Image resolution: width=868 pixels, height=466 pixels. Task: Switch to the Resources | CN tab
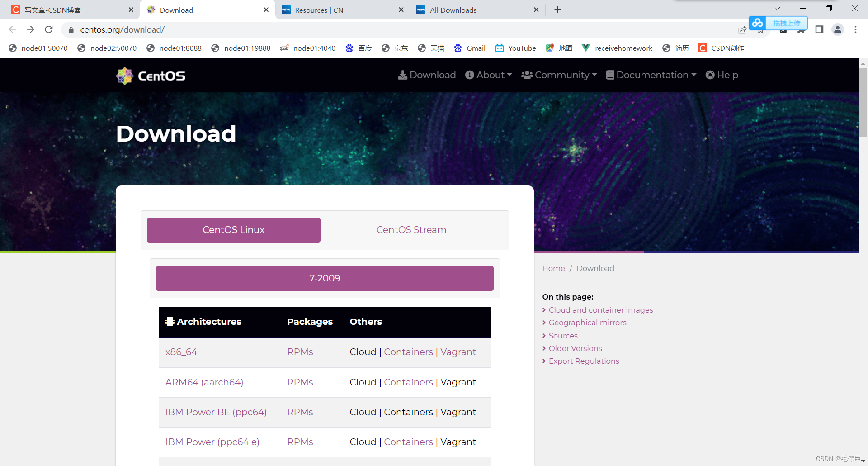point(342,10)
